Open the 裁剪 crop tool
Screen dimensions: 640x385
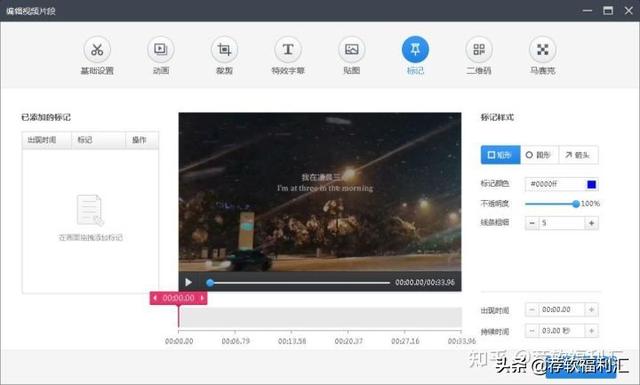pos(224,49)
